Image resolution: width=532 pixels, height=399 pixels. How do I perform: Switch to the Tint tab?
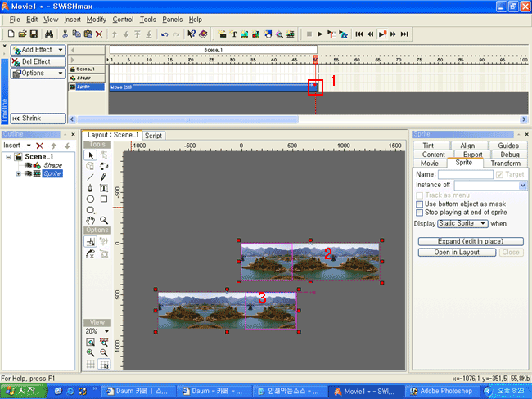428,146
